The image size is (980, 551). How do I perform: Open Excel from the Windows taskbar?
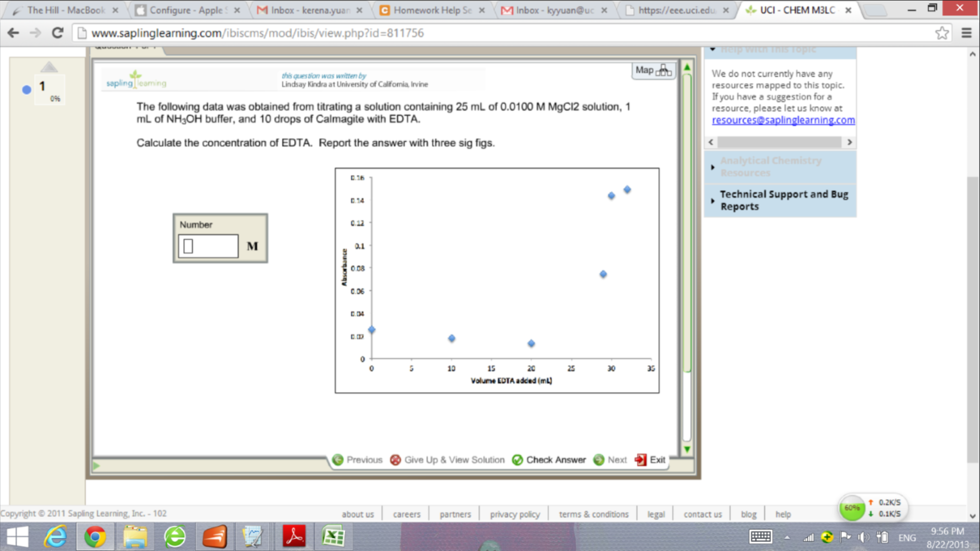tap(333, 537)
